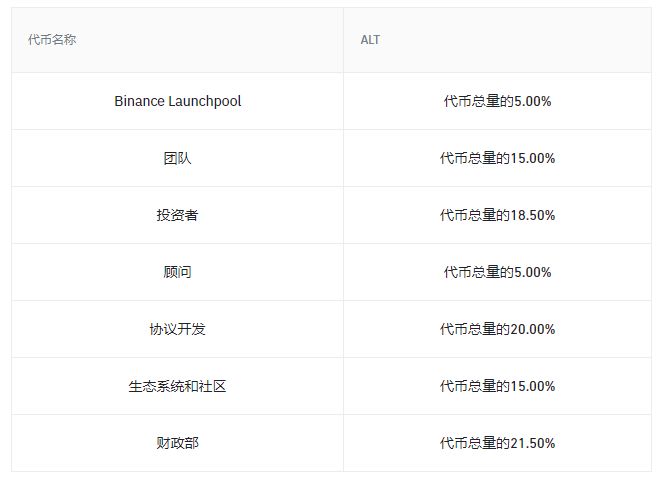The height and width of the screenshot is (482, 663).
Task: Select the 5.00% figure for Binance Launchpool
Action: pyautogui.click(x=532, y=101)
